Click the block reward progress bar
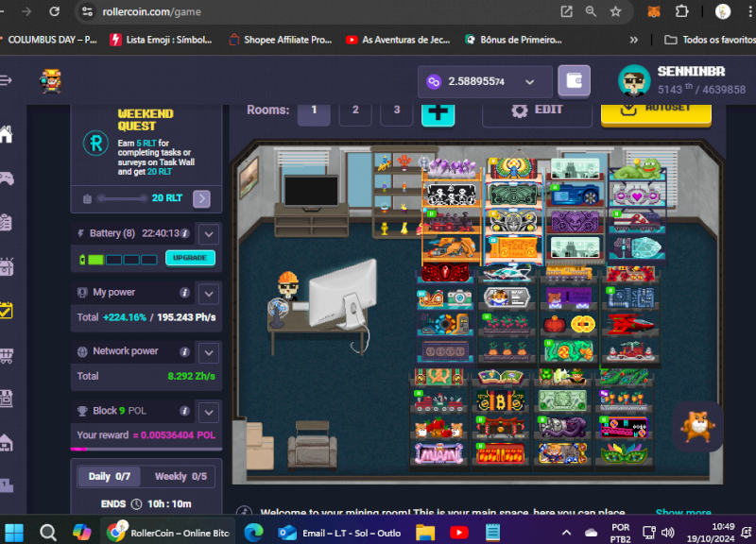The height and width of the screenshot is (544, 756). click(146, 449)
